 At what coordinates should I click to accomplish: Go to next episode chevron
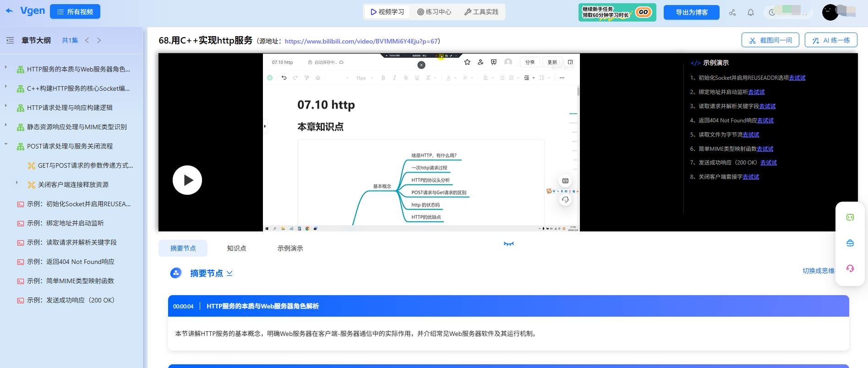99,40
